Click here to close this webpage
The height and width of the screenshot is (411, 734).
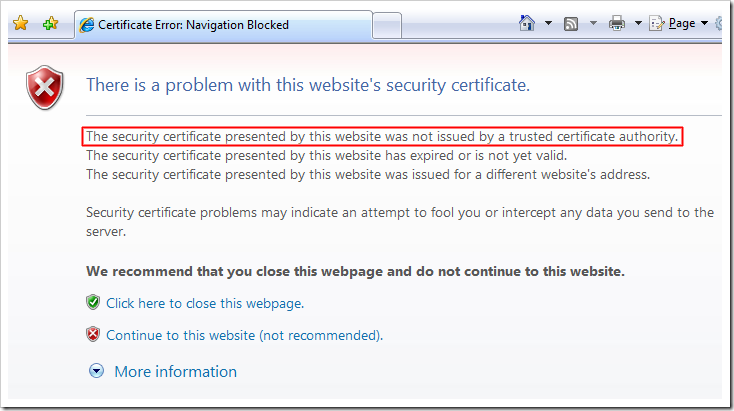205,303
